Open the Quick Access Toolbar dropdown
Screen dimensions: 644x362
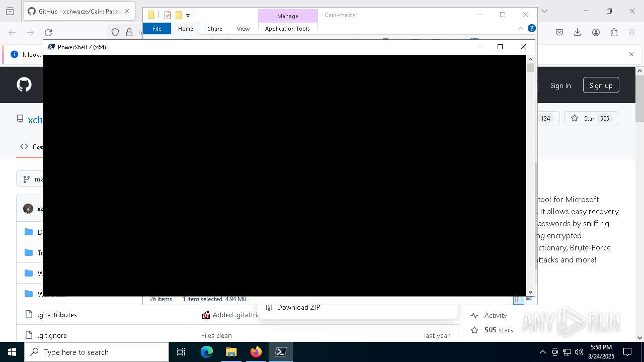pos(188,16)
